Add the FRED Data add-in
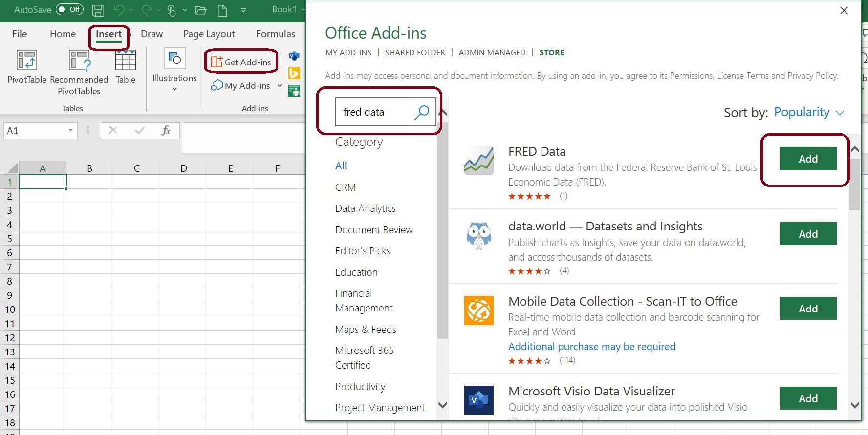Screen dimensions: 868x435 tap(808, 159)
